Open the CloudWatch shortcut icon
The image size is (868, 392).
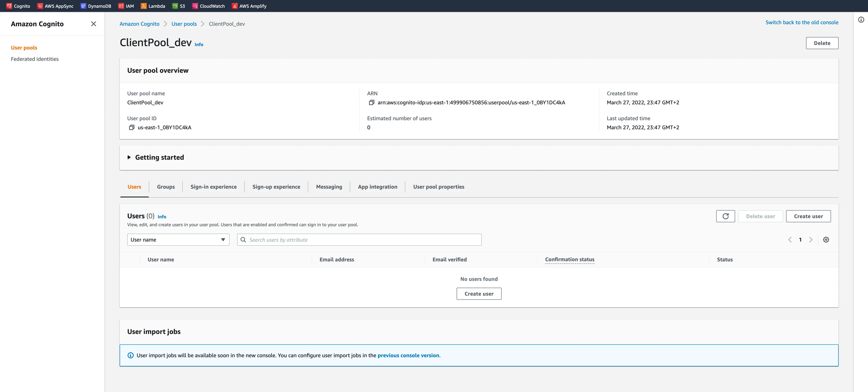tap(195, 6)
